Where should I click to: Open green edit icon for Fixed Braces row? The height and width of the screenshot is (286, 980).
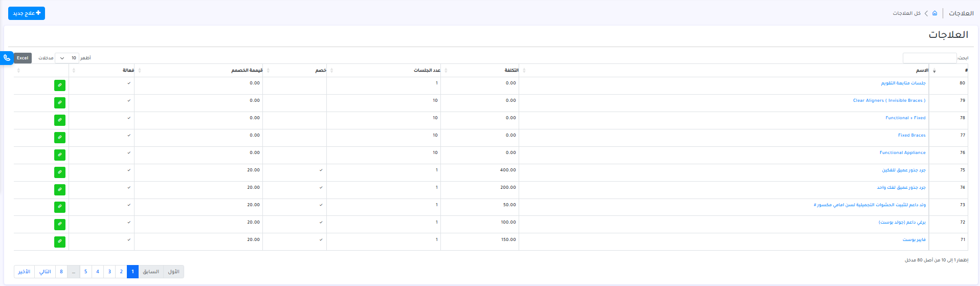click(x=60, y=138)
